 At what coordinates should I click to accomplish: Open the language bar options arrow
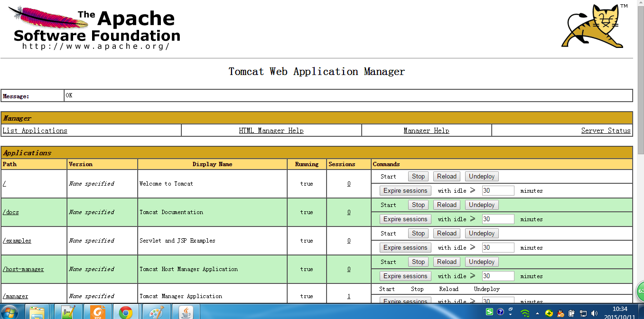(510, 313)
